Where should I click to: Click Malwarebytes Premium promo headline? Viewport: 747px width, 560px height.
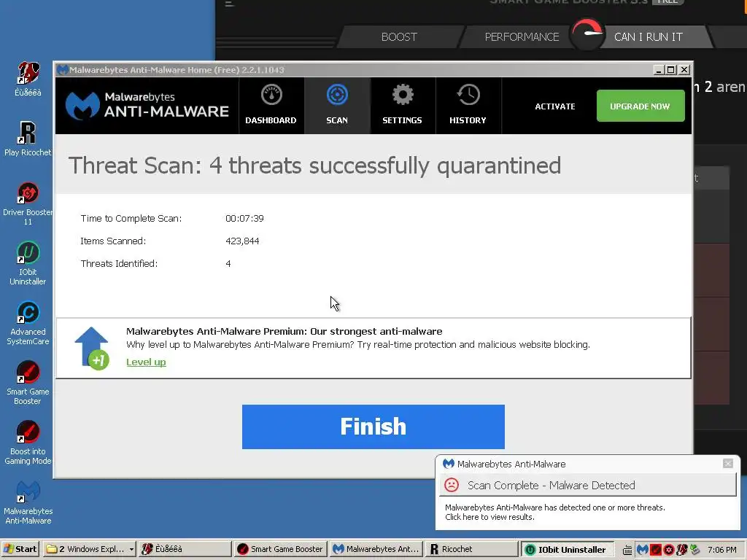284,332
